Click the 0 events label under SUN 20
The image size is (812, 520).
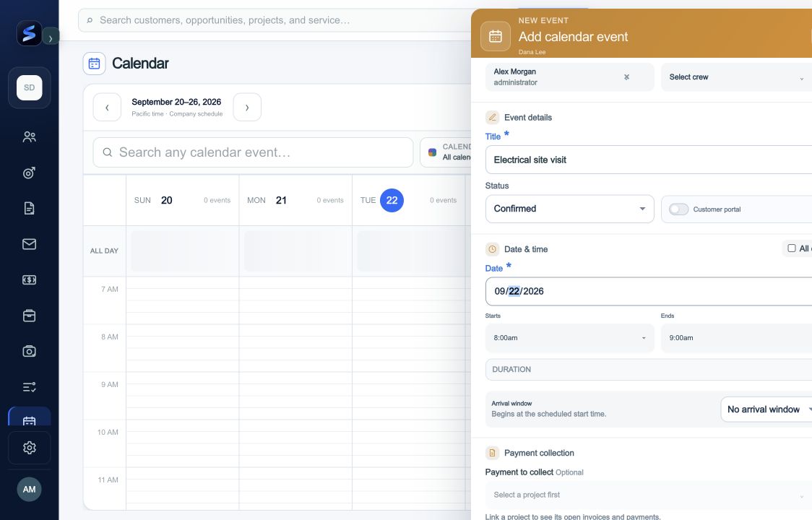tap(217, 201)
